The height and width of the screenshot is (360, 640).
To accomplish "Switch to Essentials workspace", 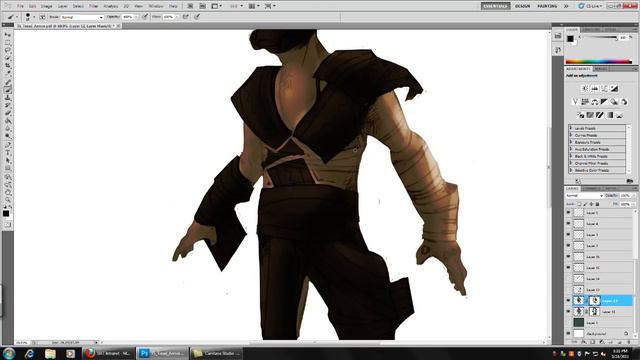I will coord(496,6).
